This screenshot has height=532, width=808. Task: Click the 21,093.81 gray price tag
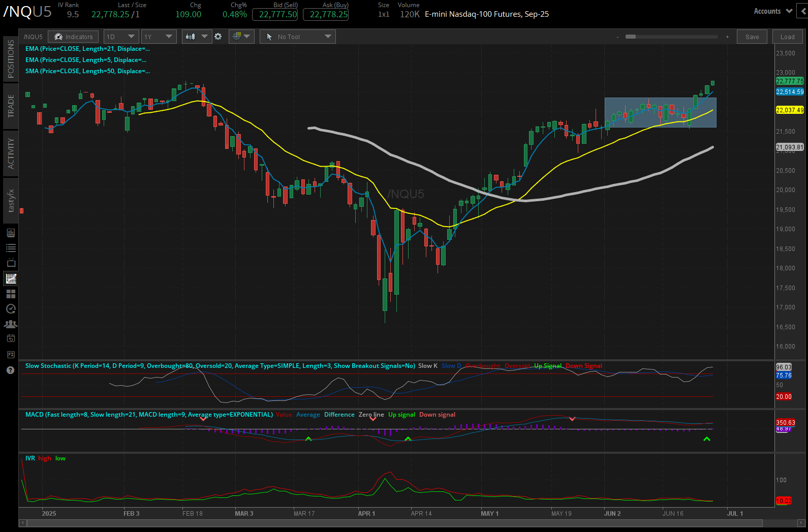click(x=790, y=147)
